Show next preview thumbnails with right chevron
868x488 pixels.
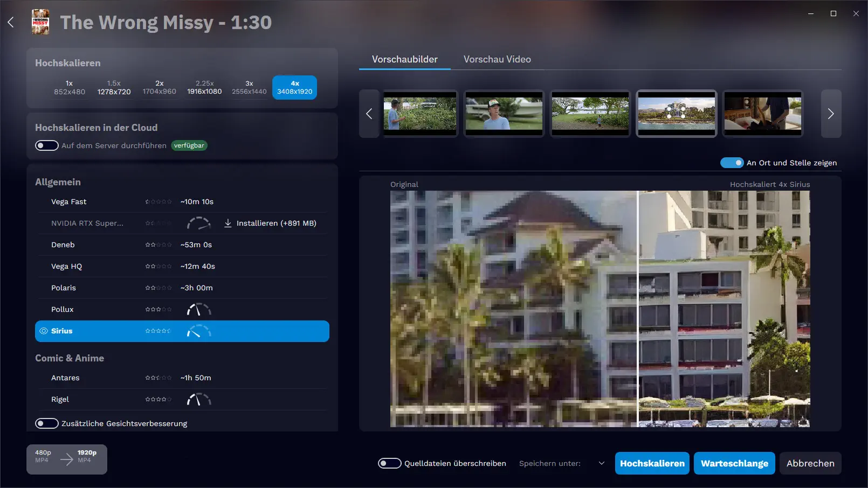[x=831, y=114]
